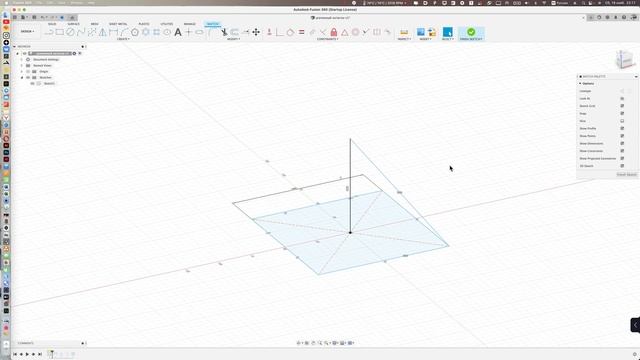Expand the Origin folder in browser
The image size is (640, 360).
pyautogui.click(x=22, y=71)
